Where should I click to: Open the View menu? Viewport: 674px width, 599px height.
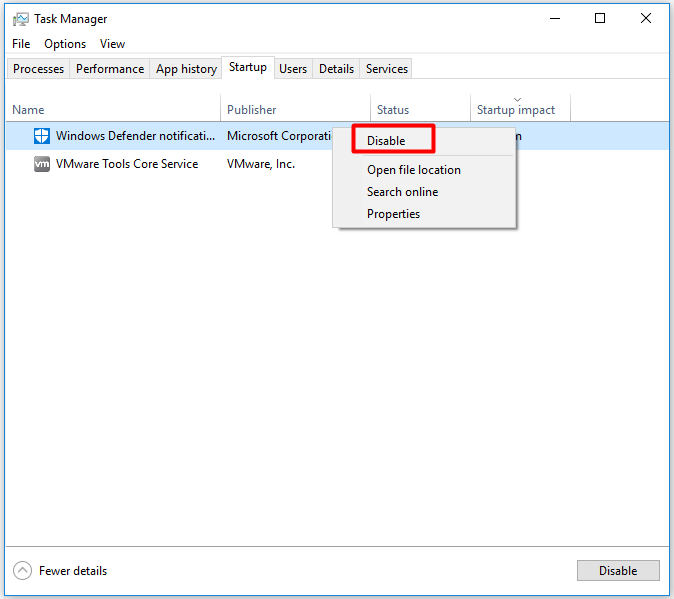click(x=112, y=44)
